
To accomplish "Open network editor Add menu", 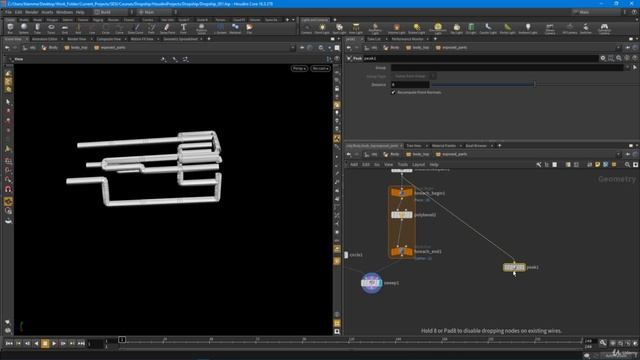I will tap(354, 164).
